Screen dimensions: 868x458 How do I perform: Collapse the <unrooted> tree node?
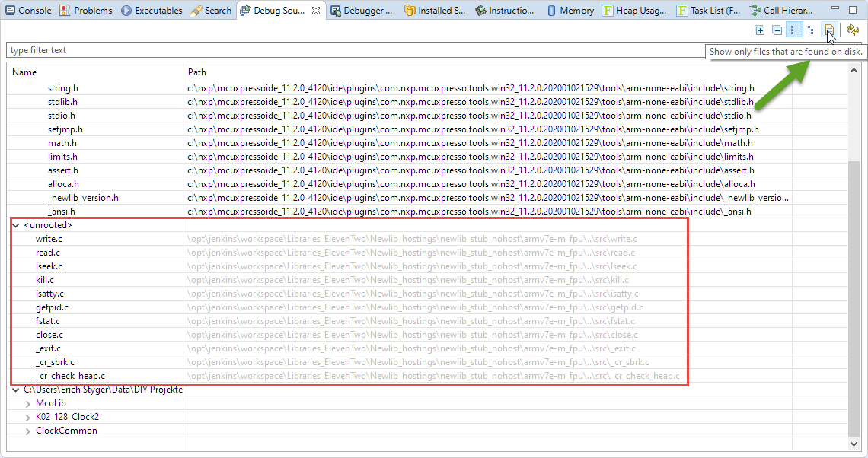click(17, 226)
